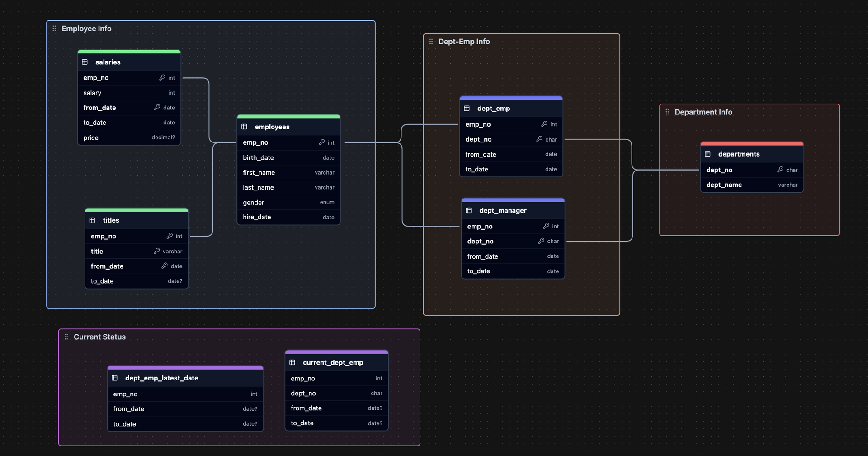The image size is (868, 456).
Task: Click the Dept-Emp Info group label
Action: coord(464,42)
